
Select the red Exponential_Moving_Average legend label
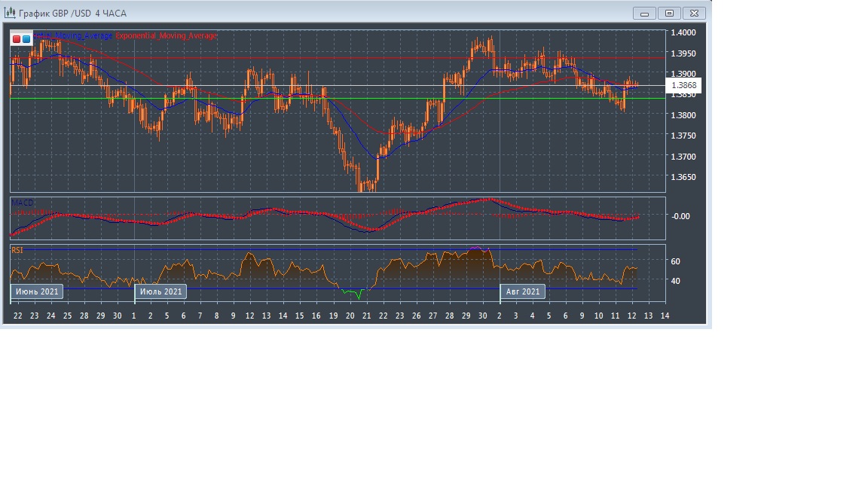166,35
